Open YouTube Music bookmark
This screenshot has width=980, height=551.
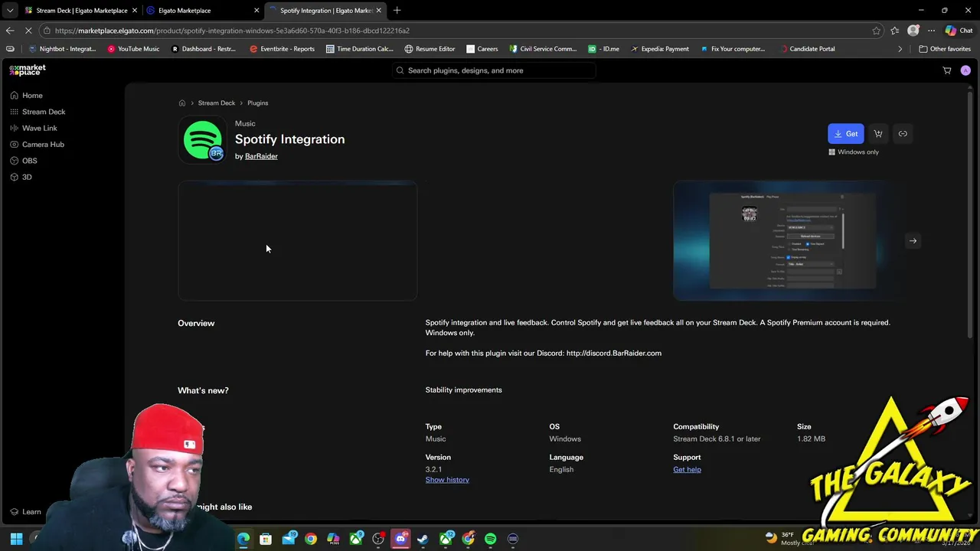pyautogui.click(x=133, y=49)
